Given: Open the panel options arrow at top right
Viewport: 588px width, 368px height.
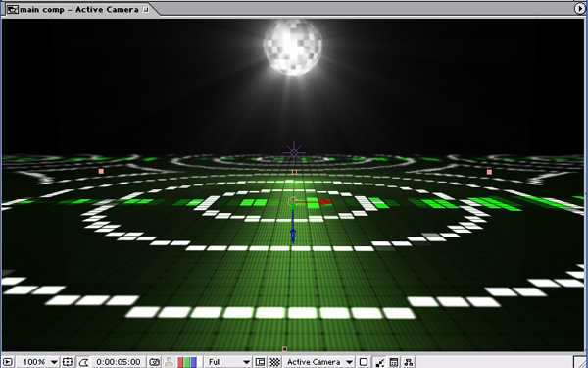Looking at the screenshot, I should click(580, 8).
